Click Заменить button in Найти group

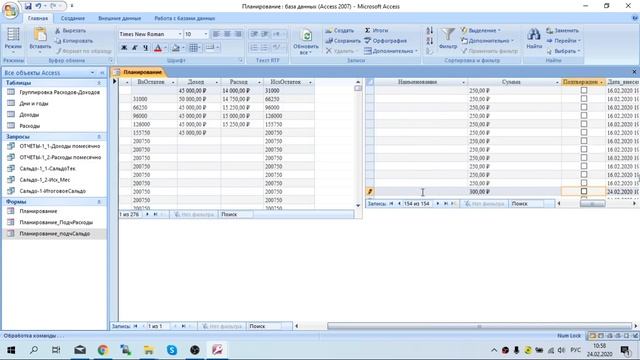click(x=563, y=31)
